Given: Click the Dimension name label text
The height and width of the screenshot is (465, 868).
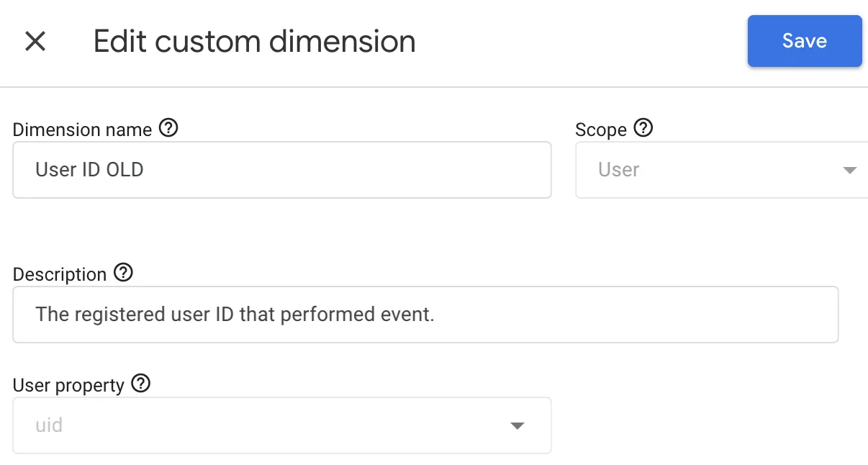Looking at the screenshot, I should tap(82, 130).
